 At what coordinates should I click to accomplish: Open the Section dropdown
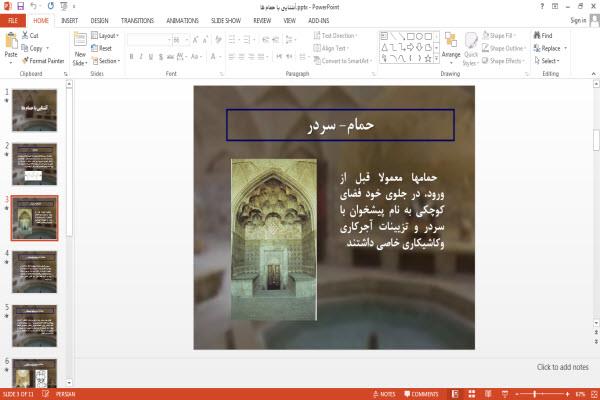[x=106, y=61]
